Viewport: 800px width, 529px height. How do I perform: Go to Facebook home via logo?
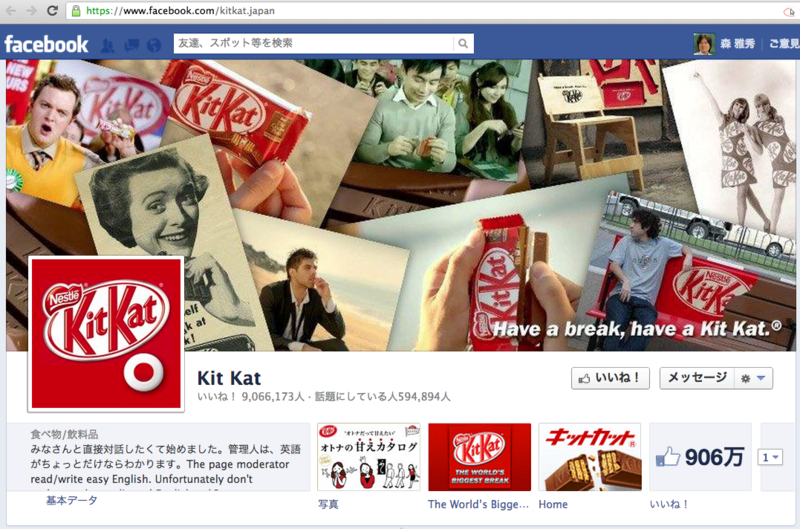46,44
